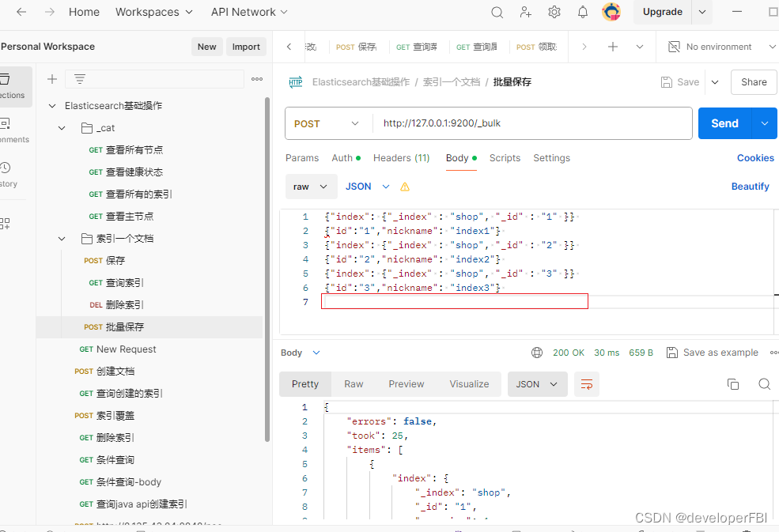Open the History sidebar tab
Screen dimensions: 779x532
(x=9, y=175)
